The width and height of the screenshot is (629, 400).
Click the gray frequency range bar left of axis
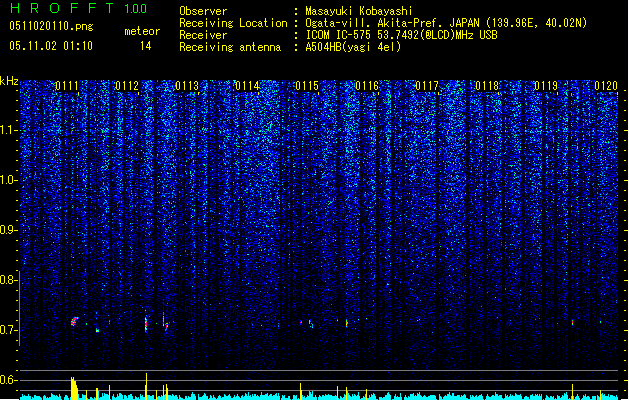pyautogui.click(x=20, y=308)
